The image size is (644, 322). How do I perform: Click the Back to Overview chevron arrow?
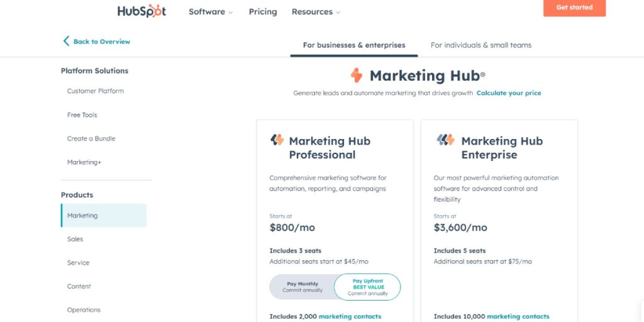[66, 41]
